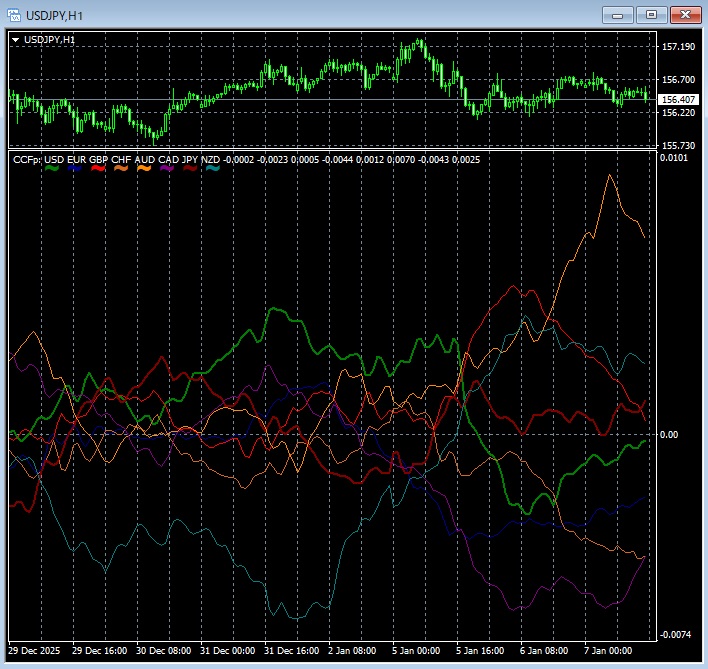Click the 155.730 price scale label
The width and height of the screenshot is (708, 669).
(679, 145)
